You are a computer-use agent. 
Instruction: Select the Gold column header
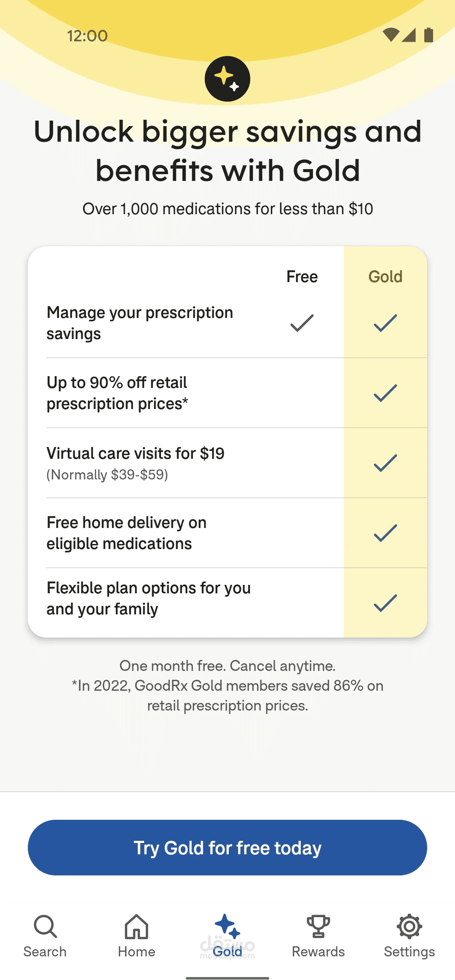click(x=385, y=277)
